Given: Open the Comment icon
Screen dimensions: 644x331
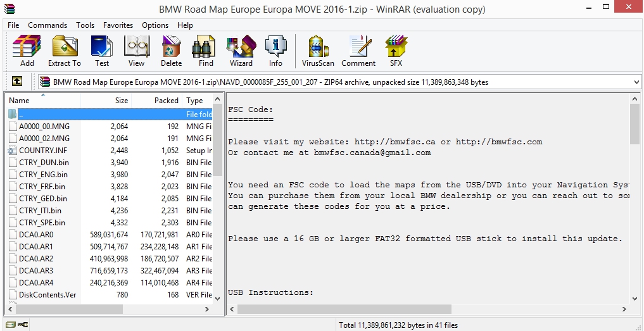Looking at the screenshot, I should point(360,46).
